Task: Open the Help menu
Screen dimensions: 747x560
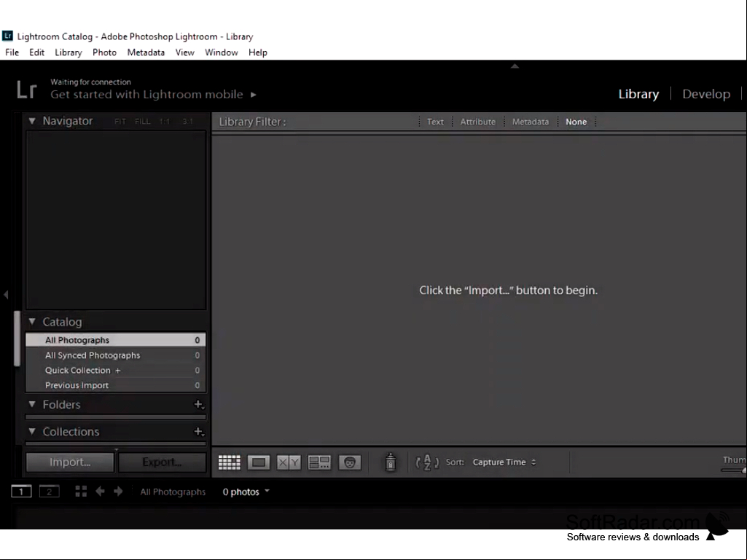Action: point(258,52)
